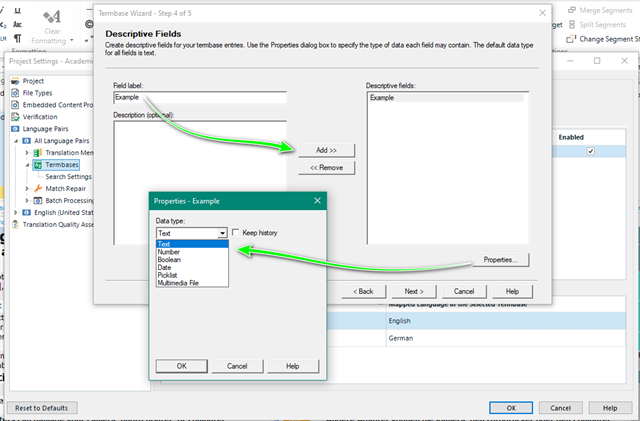Click the File Types icon
Viewport: 640px width, 421px height.
14,93
